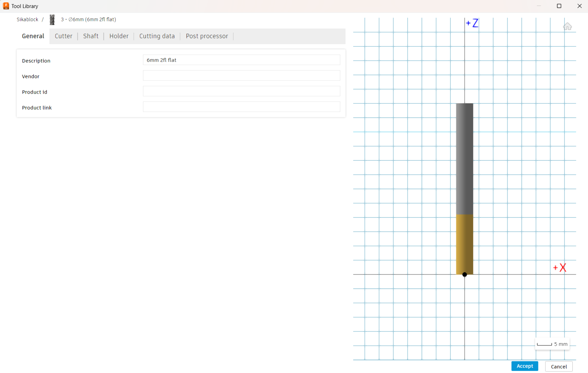Click the end mill tool icon in the breadcrumb
Image resolution: width=588 pixels, height=373 pixels.
click(52, 20)
